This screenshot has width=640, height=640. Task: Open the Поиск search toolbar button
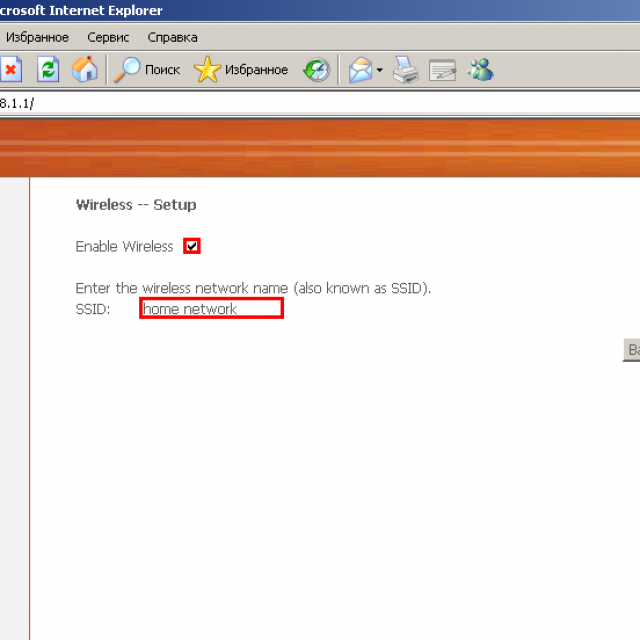click(x=147, y=70)
